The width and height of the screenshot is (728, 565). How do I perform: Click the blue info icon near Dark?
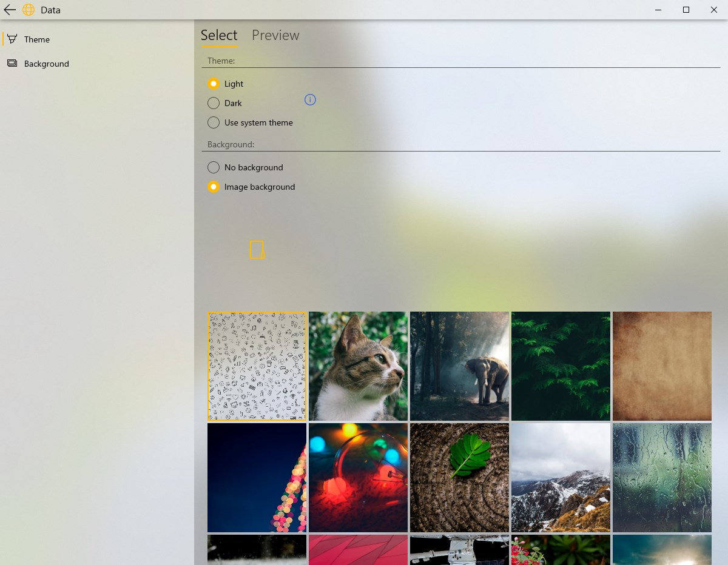(310, 99)
